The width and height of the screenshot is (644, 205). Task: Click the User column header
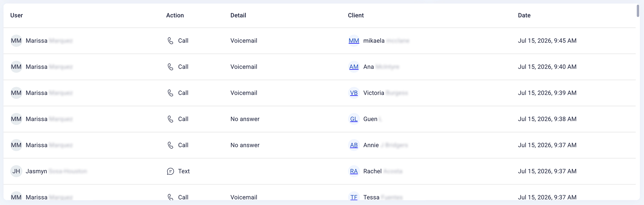coord(17,15)
